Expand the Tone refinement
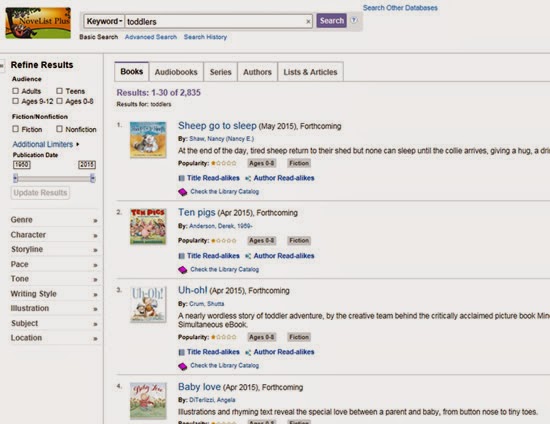Image resolution: width=550 pixels, height=424 pixels. (x=54, y=279)
